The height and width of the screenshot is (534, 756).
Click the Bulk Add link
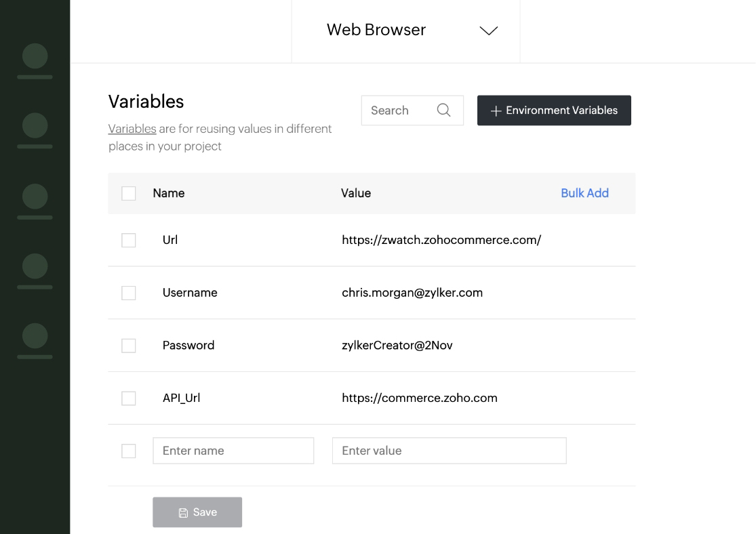584,193
